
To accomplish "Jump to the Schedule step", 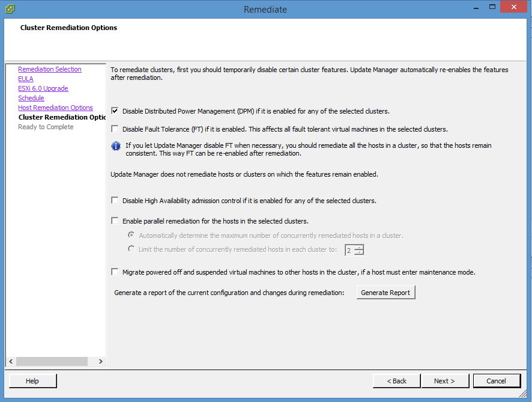I will coord(31,98).
